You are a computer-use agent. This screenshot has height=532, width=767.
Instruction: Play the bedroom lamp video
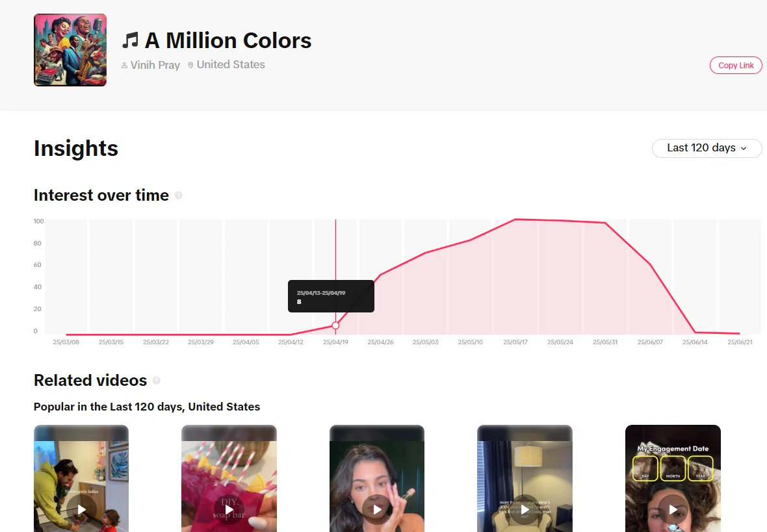coord(525,509)
